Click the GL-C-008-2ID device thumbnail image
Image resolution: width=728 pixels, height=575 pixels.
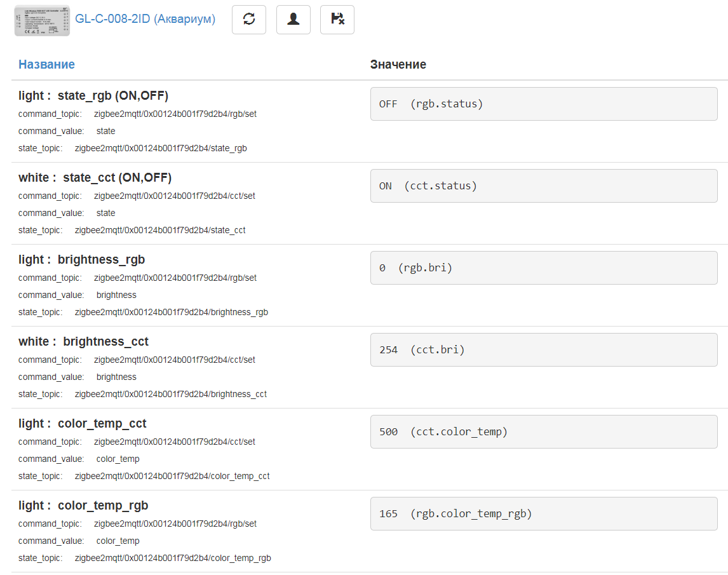point(42,20)
